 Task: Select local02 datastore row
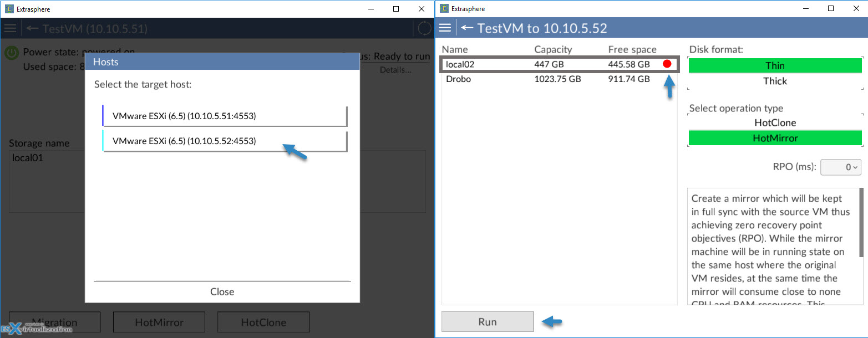point(559,64)
